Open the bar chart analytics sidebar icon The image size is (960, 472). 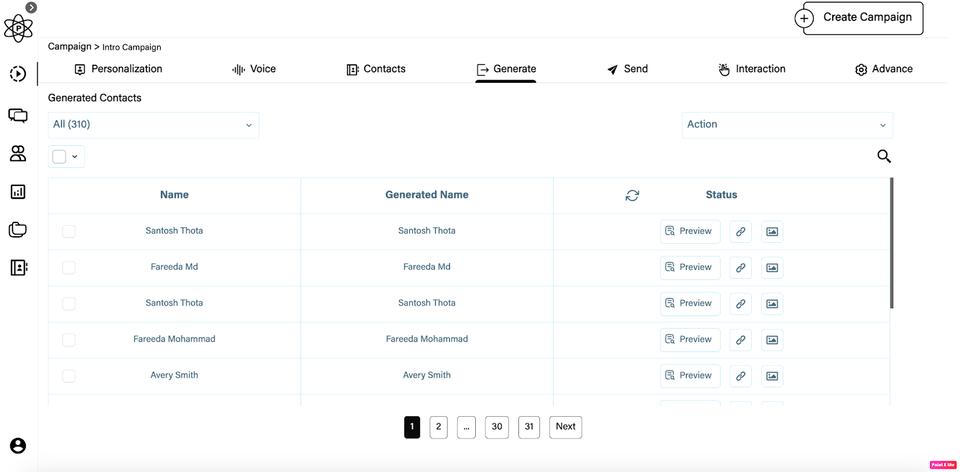pyautogui.click(x=18, y=192)
